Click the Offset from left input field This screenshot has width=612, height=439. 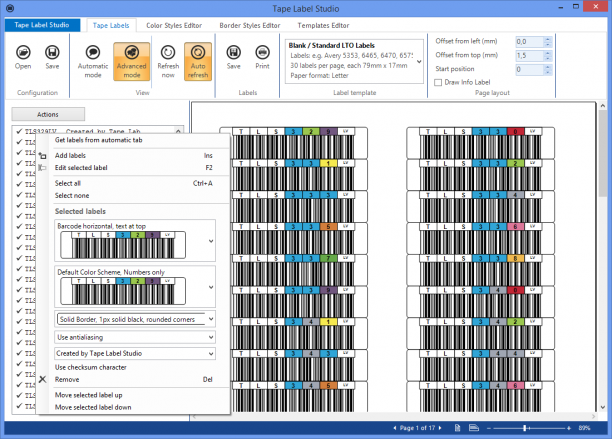[x=530, y=41]
